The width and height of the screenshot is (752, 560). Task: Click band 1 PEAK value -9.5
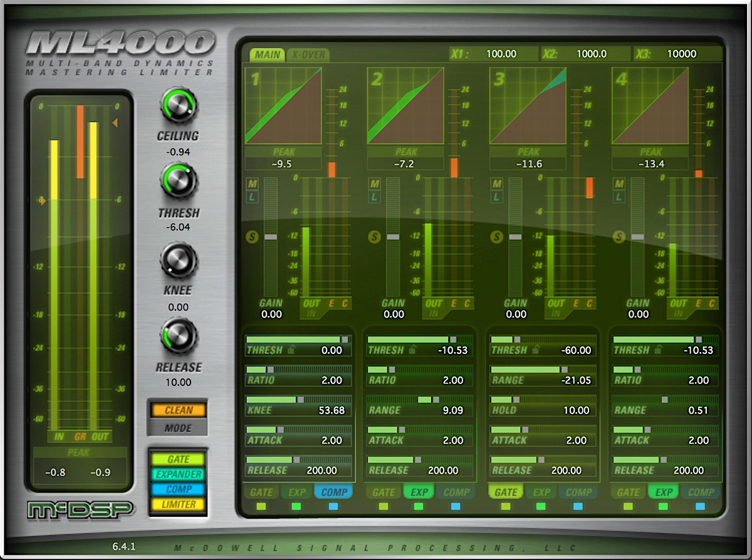283,164
